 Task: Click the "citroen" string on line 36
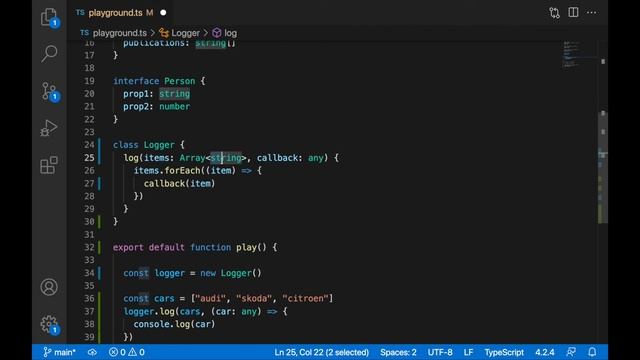coord(305,298)
